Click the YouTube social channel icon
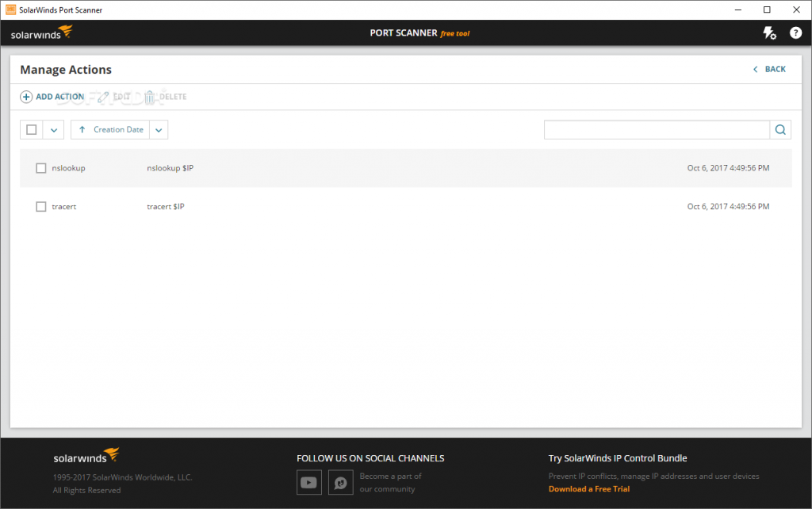The height and width of the screenshot is (509, 812). [x=309, y=482]
